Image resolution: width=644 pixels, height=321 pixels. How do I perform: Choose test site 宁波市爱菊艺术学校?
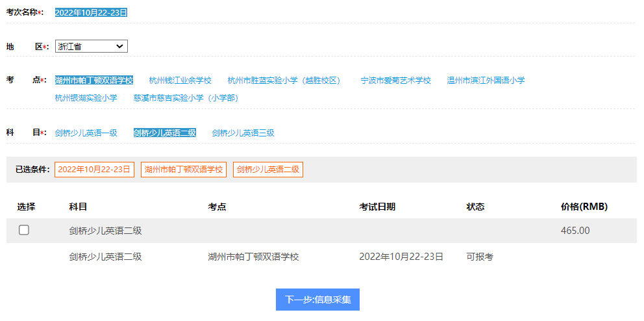point(395,80)
